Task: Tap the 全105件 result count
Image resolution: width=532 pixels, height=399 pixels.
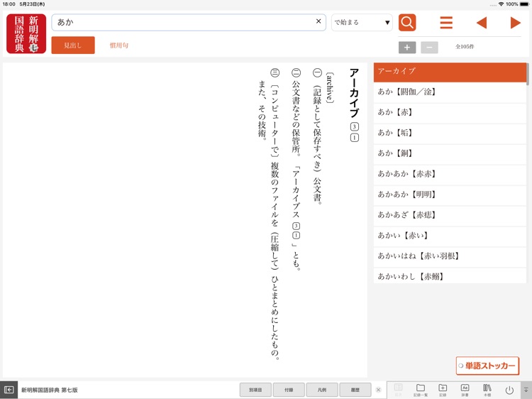Action: (x=465, y=47)
